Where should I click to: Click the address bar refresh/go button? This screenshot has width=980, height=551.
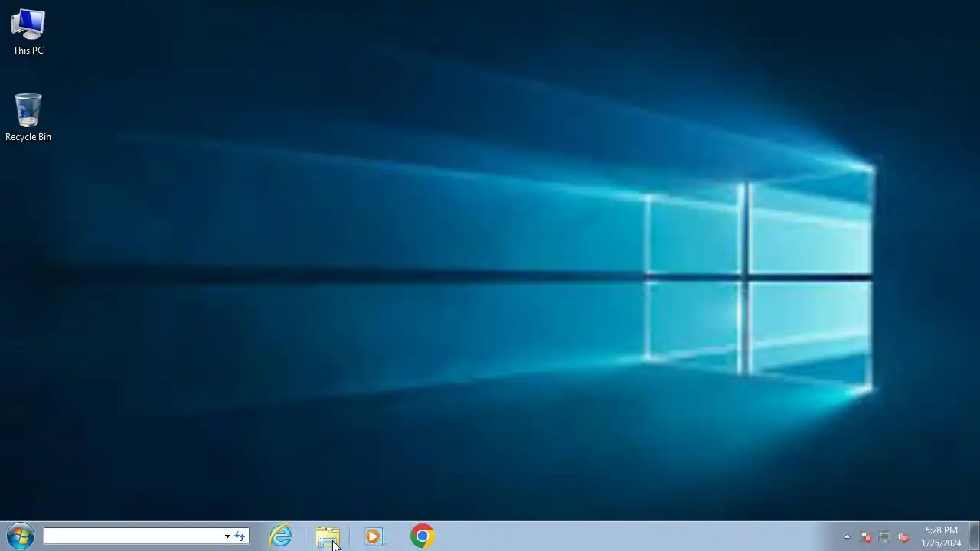pos(240,536)
